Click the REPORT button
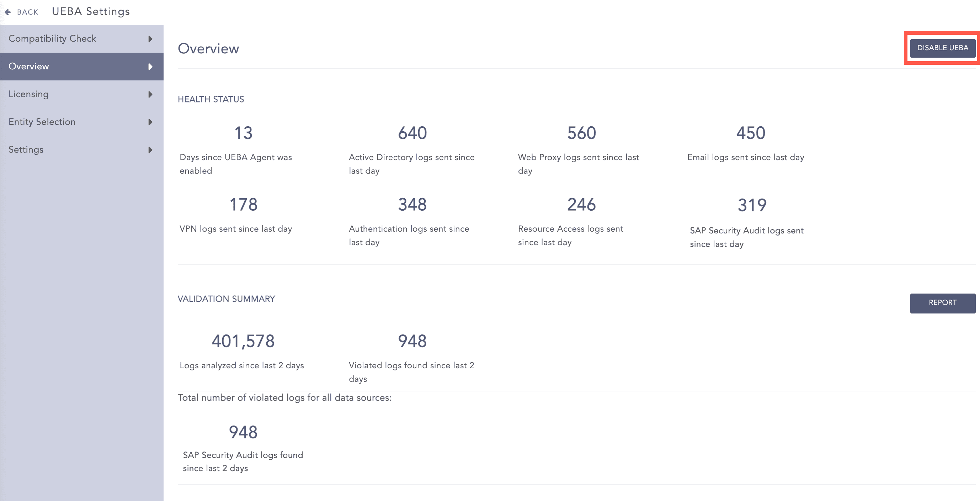980x501 pixels. point(942,303)
